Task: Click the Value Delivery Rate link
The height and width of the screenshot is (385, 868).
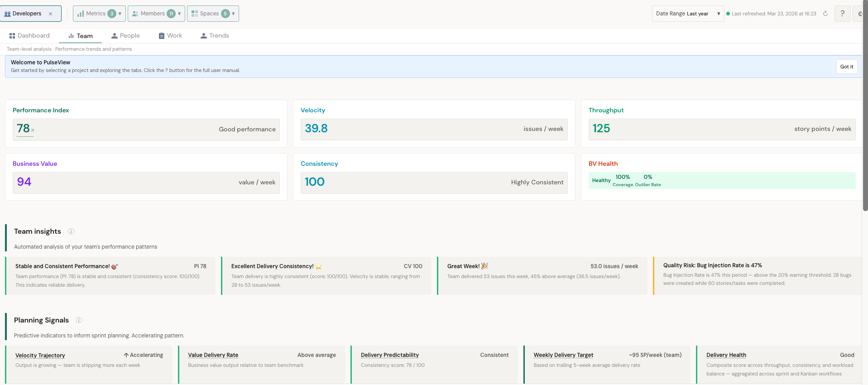Action: tap(213, 355)
